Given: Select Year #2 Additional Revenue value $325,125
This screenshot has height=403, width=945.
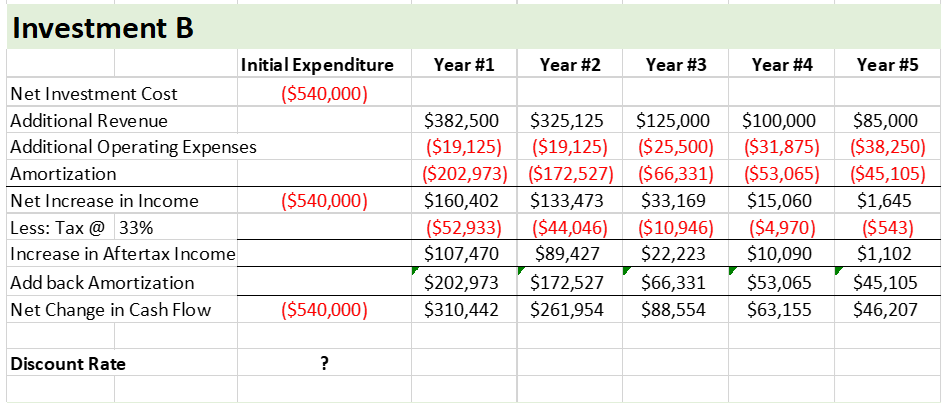Looking at the screenshot, I should (567, 121).
